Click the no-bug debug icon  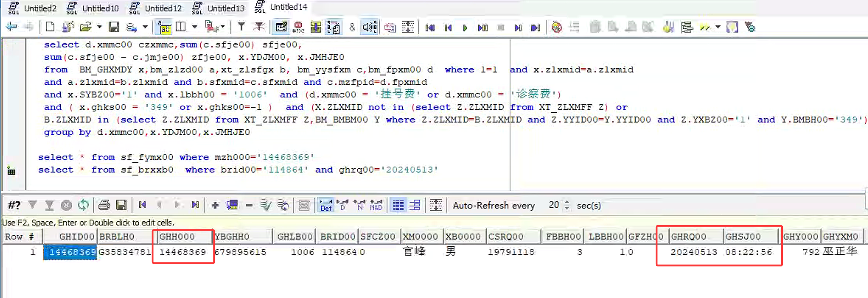(x=557, y=27)
